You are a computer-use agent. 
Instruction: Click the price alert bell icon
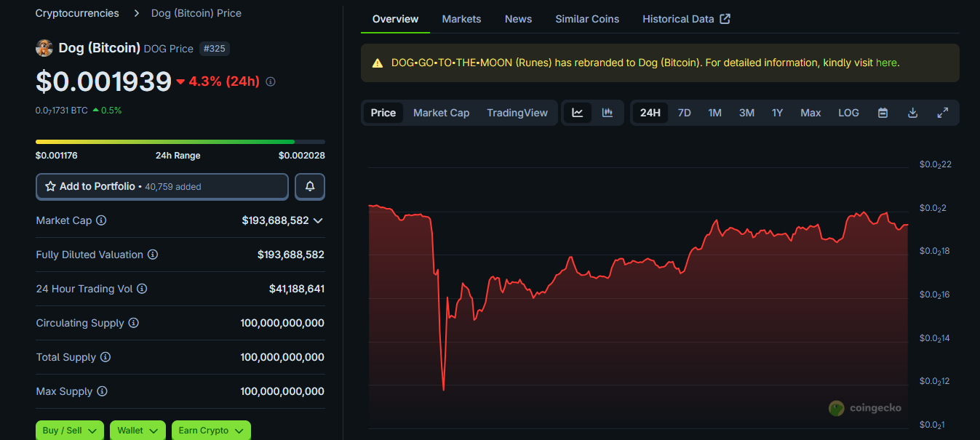310,187
